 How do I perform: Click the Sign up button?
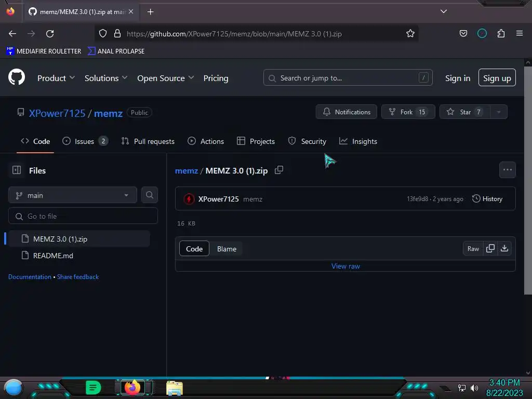(x=497, y=78)
